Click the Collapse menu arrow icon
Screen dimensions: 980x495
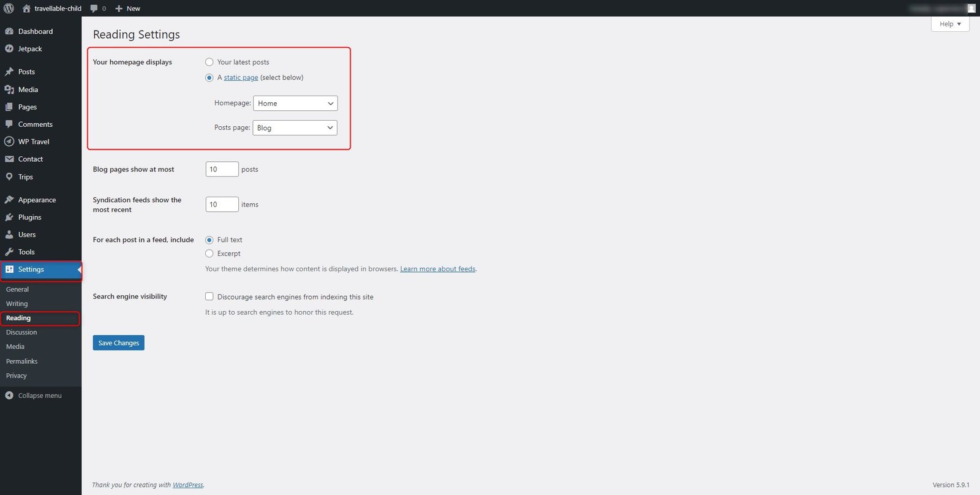(x=9, y=396)
